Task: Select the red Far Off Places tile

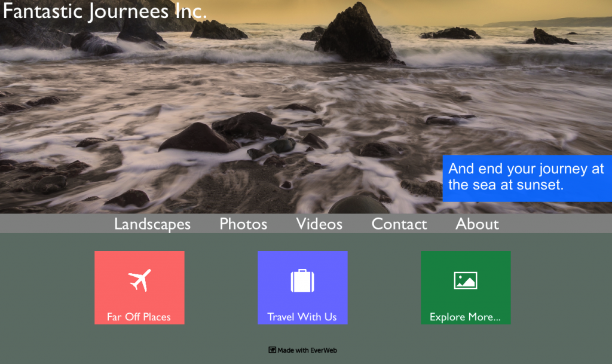Action: coord(139,287)
